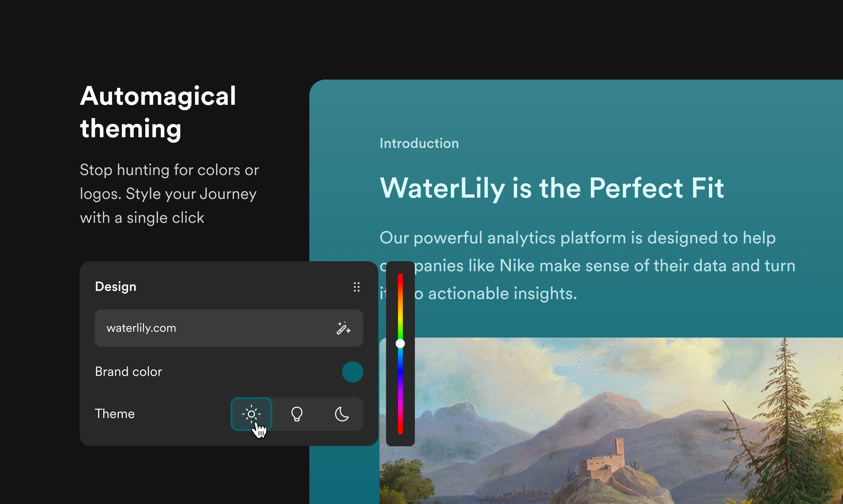Open the Brand color teal swatch
Viewport: 843px width, 504px height.
click(x=352, y=372)
